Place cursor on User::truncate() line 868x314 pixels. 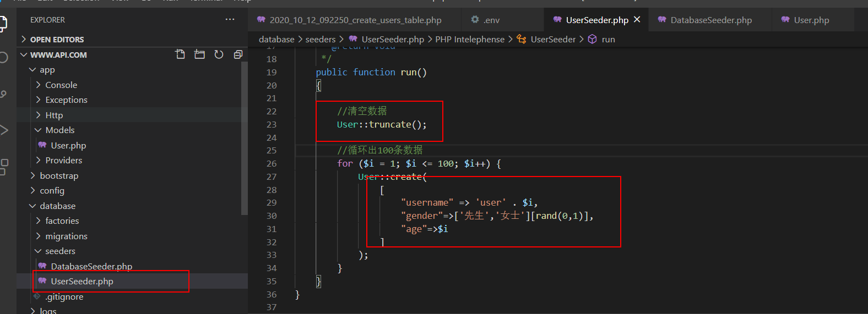click(x=382, y=124)
